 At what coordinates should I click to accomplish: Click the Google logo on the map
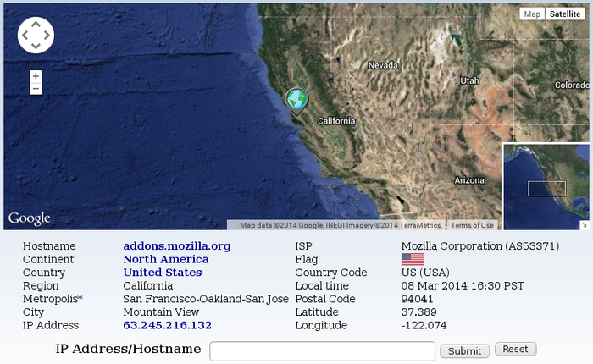coord(29,218)
